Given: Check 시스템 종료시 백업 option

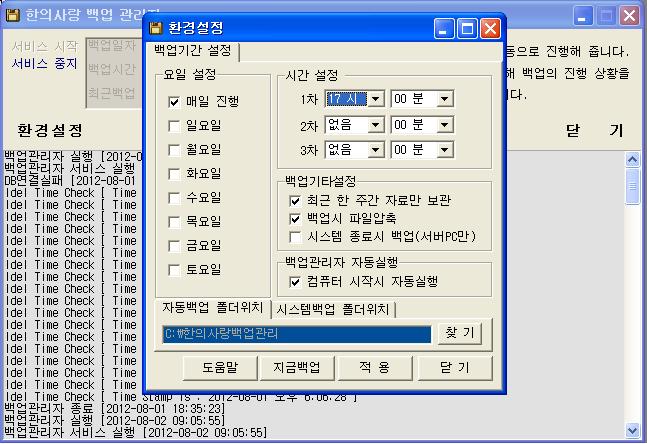Looking at the screenshot, I should (x=295, y=237).
